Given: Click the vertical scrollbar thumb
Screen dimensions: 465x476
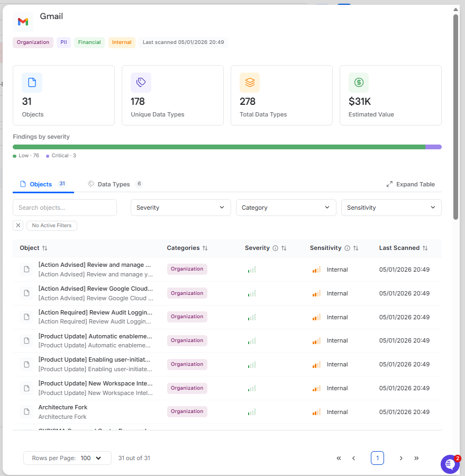Looking at the screenshot, I should click(455, 117).
